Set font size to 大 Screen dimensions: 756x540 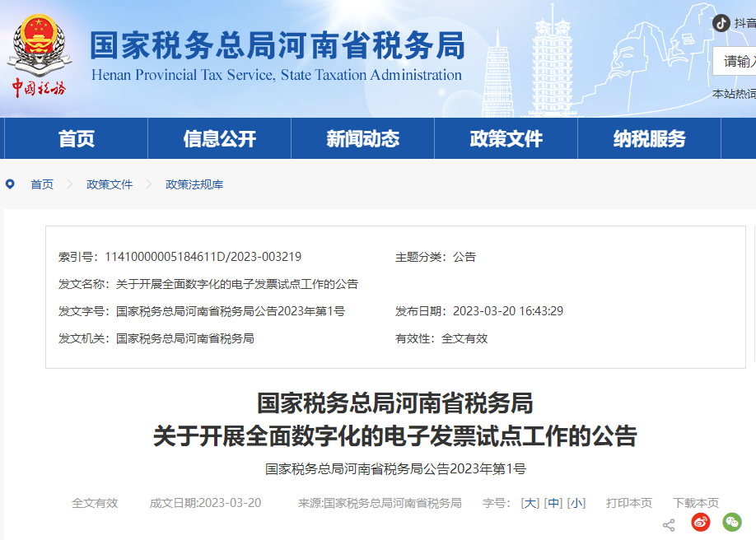(x=530, y=502)
